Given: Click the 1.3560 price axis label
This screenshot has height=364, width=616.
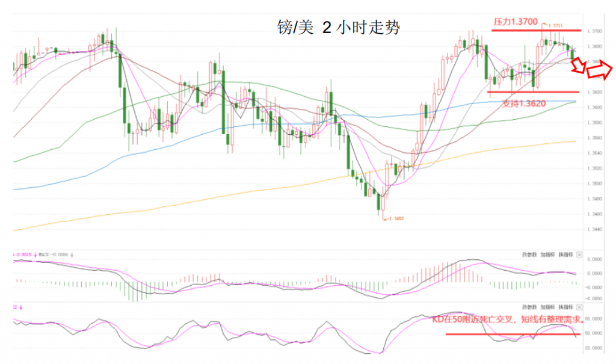Looking at the screenshot, I should tap(594, 138).
